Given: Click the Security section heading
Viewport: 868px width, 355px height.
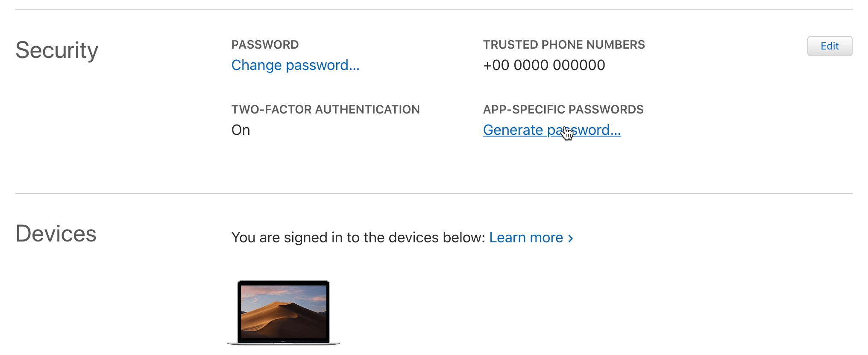Looking at the screenshot, I should click(x=57, y=50).
